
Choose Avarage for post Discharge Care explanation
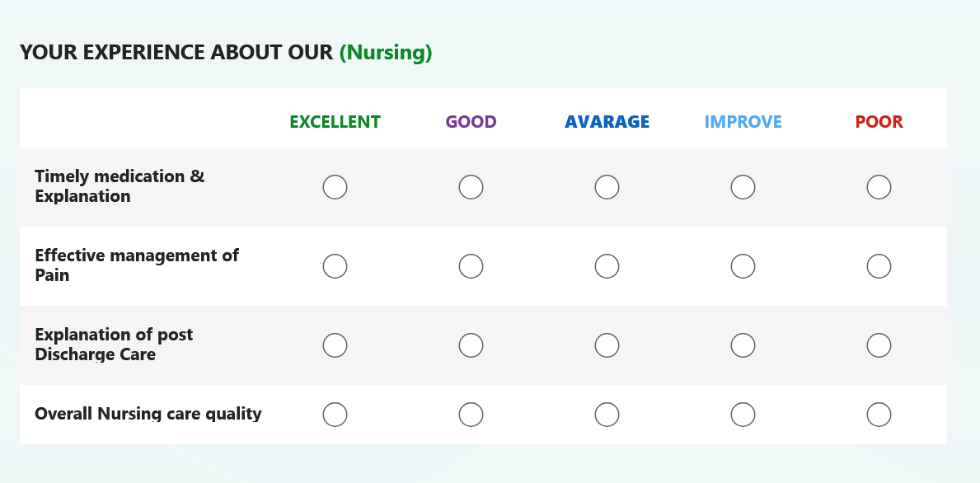coord(607,345)
